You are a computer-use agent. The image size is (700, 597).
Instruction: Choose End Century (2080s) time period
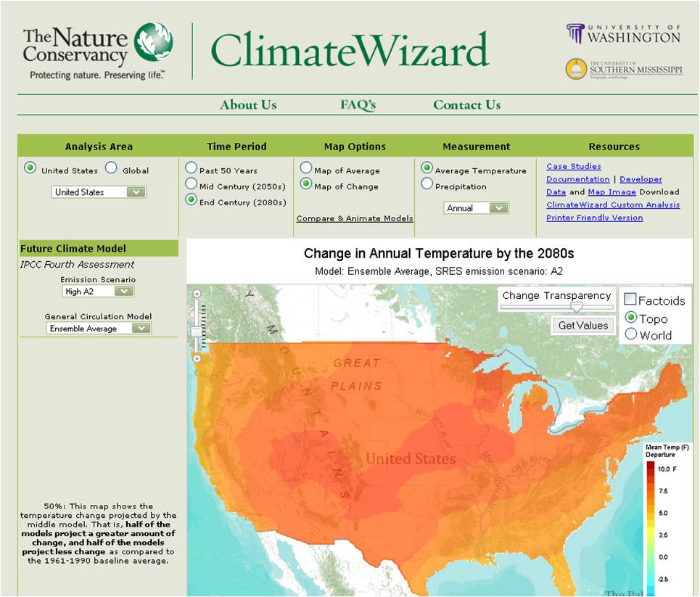191,199
